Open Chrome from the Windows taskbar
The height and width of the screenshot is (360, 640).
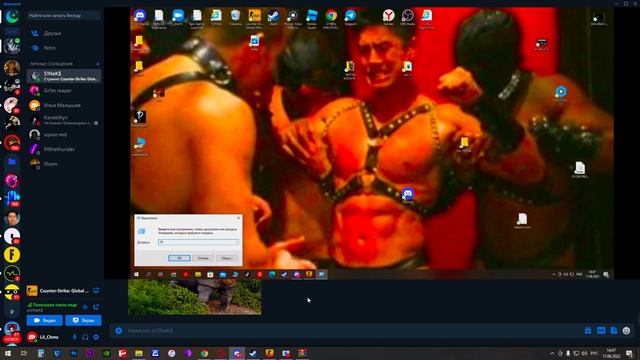click(x=204, y=353)
